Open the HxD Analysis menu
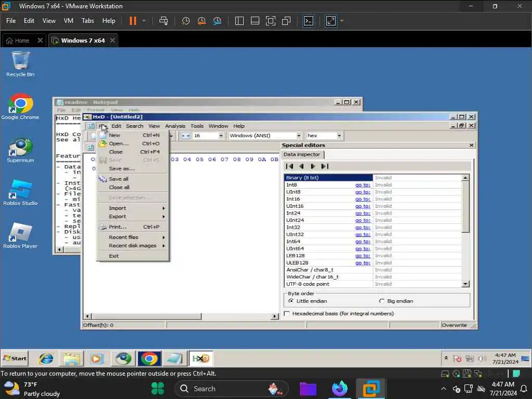532x399 pixels. (175, 126)
